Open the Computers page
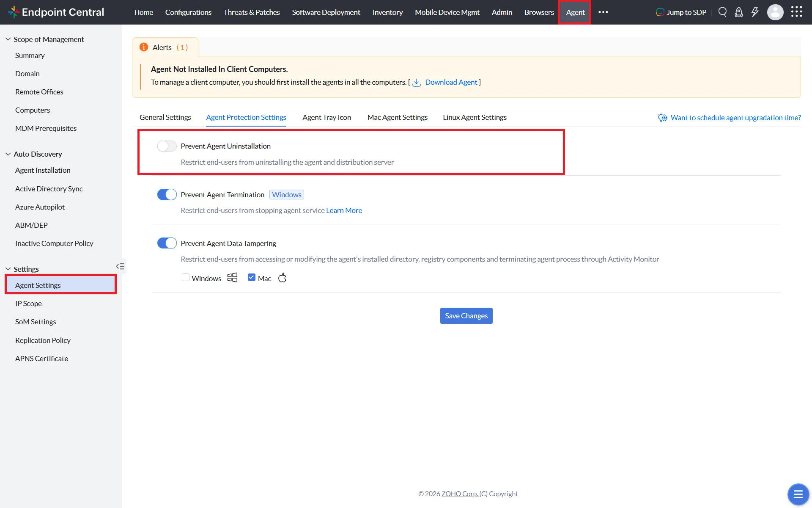812x508 pixels. point(32,110)
